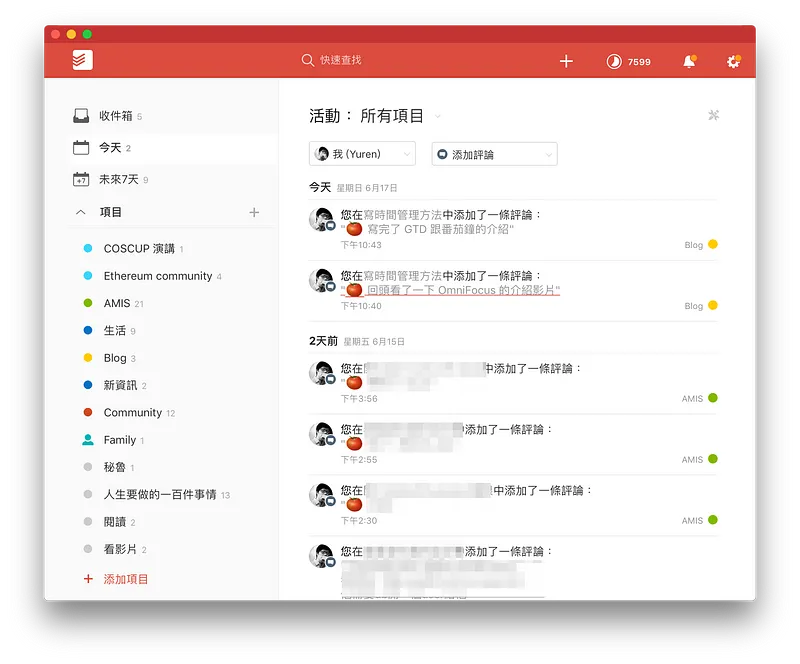800x664 pixels.
Task: Expand the 所有項目 title dropdown arrow
Action: [438, 117]
